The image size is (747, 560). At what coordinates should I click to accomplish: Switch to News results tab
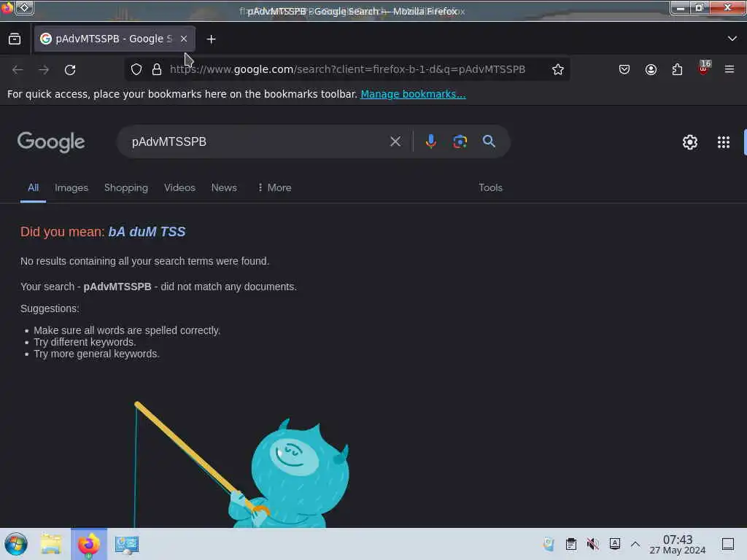pyautogui.click(x=224, y=187)
